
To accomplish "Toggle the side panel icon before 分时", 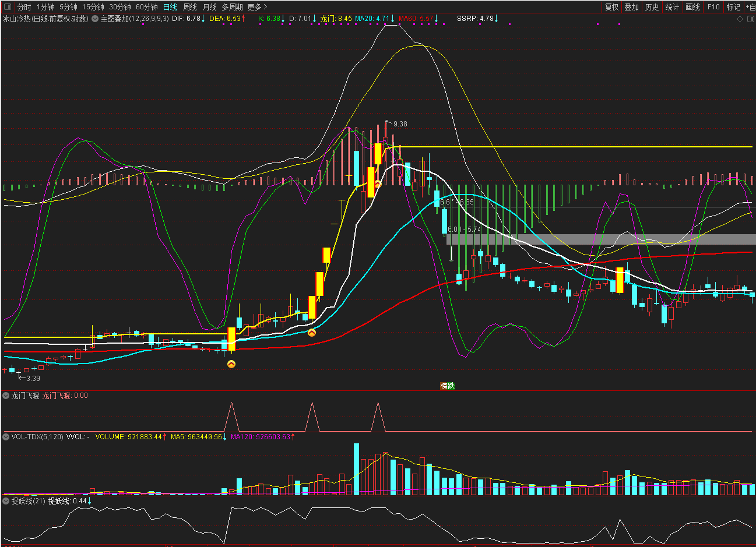I will (x=7, y=7).
